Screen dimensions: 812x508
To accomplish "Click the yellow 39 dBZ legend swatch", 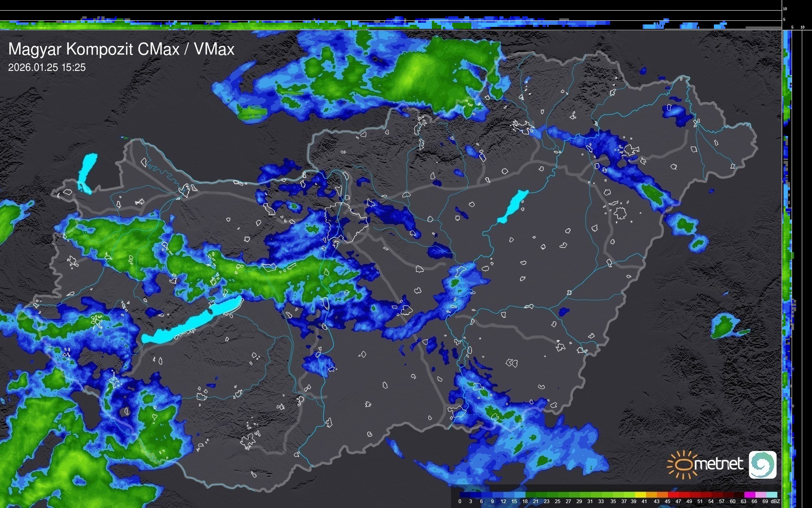I will click(640, 495).
